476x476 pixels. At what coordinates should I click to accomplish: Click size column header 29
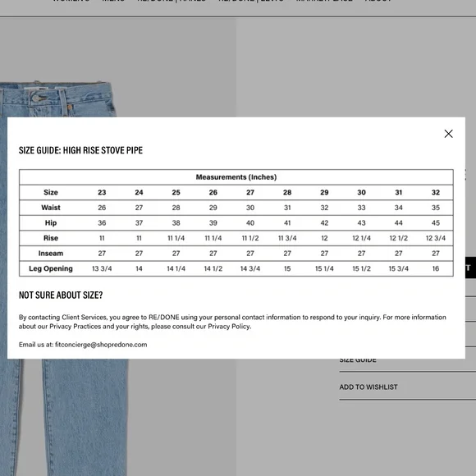click(x=324, y=192)
